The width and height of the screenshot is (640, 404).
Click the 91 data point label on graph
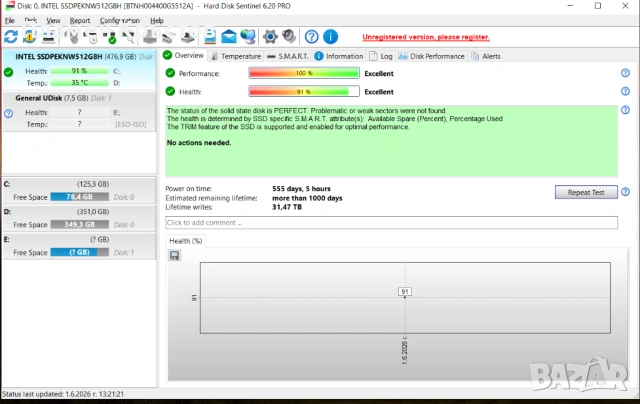pyautogui.click(x=405, y=291)
